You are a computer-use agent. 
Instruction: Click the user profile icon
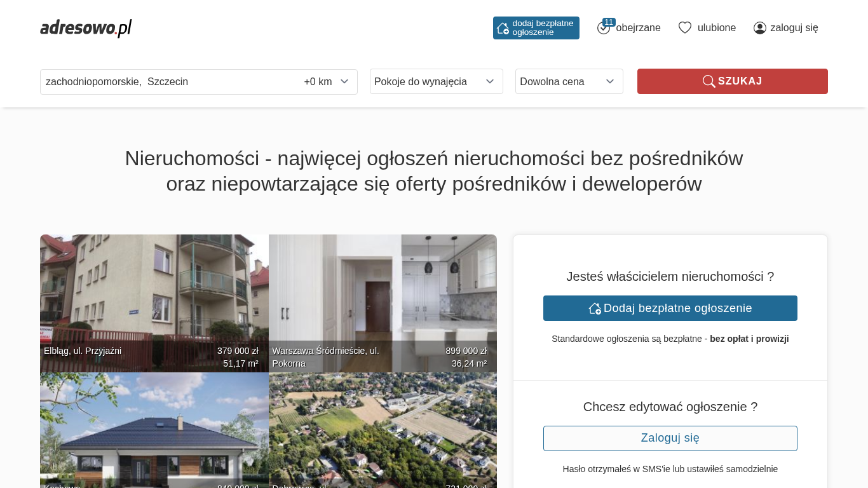(760, 28)
